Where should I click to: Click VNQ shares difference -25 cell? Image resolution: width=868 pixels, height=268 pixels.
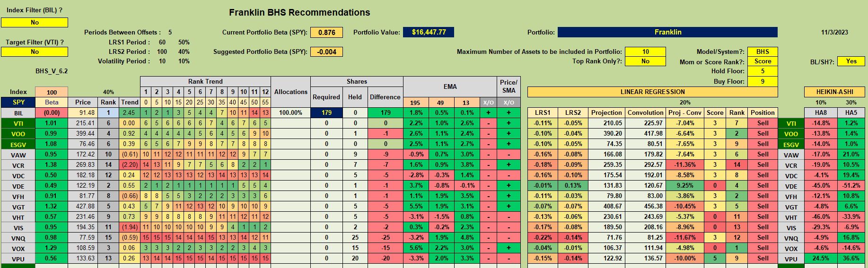point(385,237)
